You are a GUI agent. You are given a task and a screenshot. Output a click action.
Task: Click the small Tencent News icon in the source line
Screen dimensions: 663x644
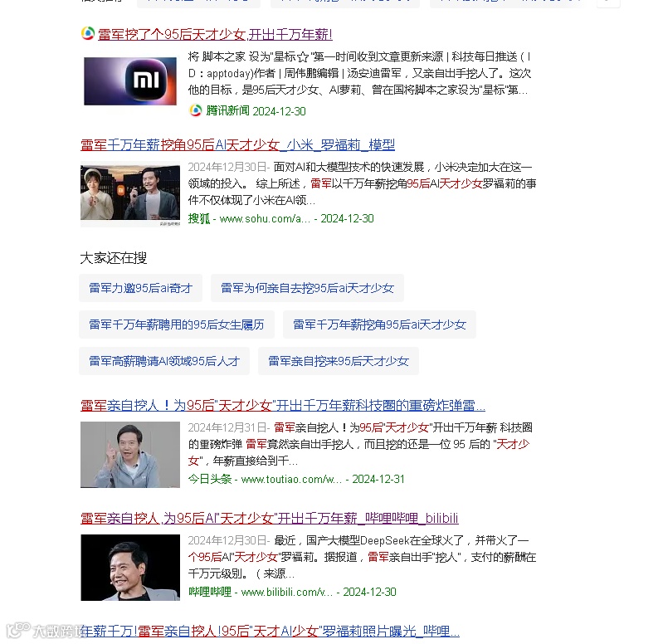(x=195, y=110)
